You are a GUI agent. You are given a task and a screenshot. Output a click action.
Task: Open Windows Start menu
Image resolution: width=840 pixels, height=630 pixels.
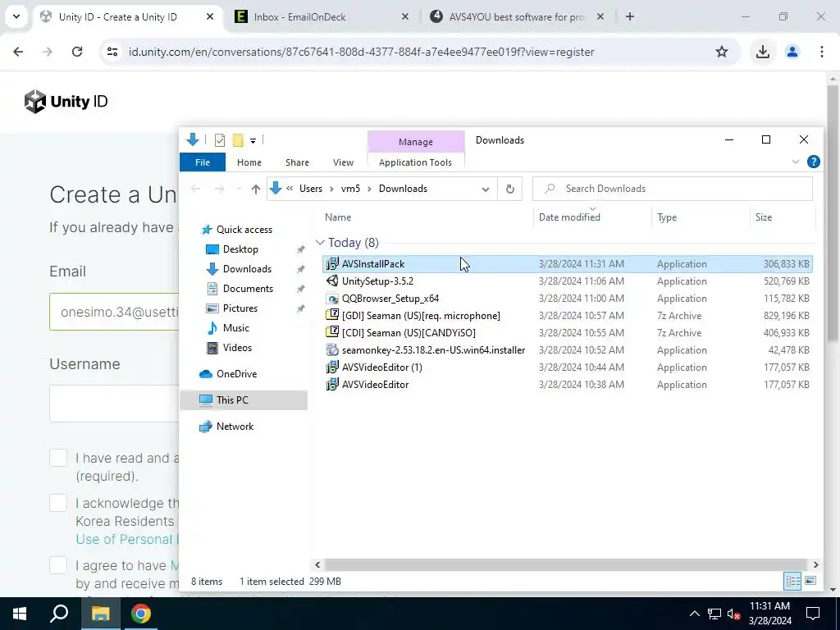20,614
